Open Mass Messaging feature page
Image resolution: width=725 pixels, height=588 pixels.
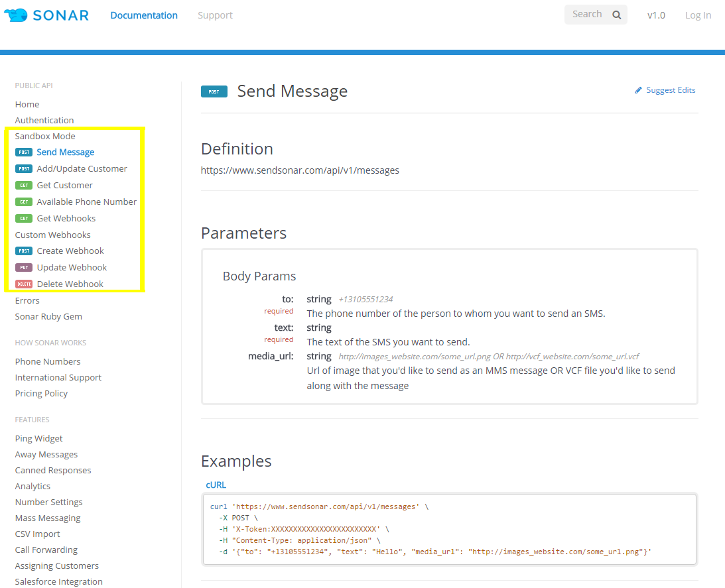point(48,518)
